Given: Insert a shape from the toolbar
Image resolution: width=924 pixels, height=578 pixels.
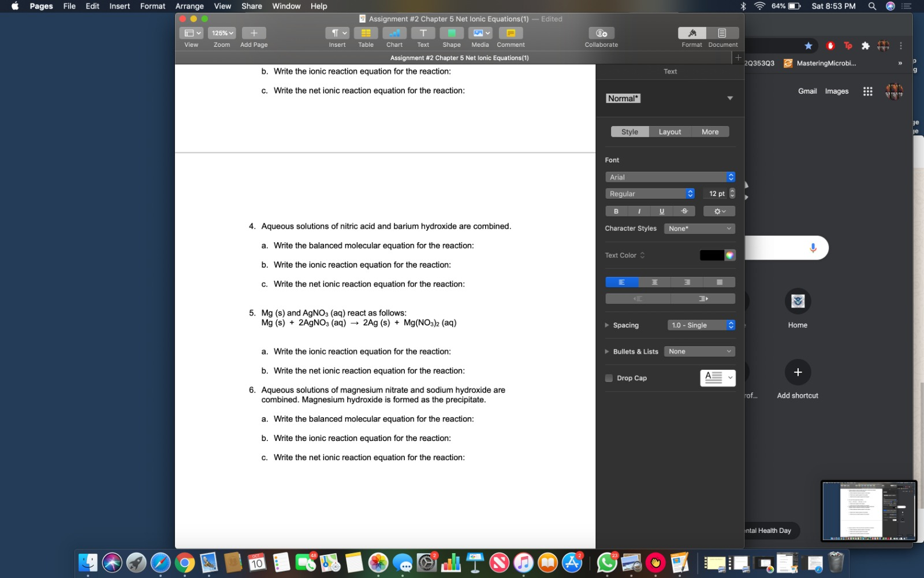Looking at the screenshot, I should coord(452,33).
